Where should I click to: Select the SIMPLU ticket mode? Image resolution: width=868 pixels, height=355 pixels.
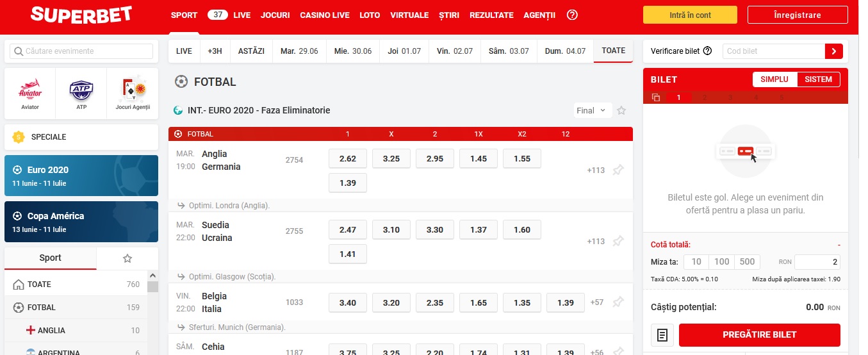coord(774,79)
